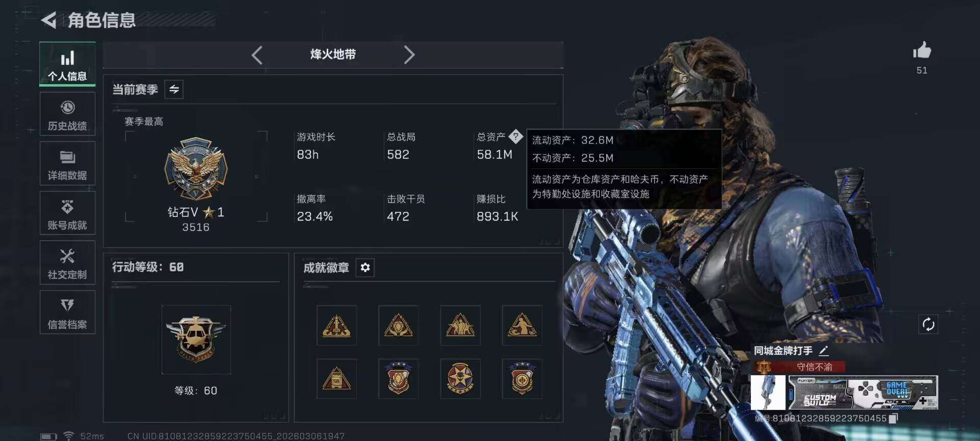This screenshot has height=441, width=980.
Task: Select the GAME OVER custom build namecard
Action: click(863, 393)
